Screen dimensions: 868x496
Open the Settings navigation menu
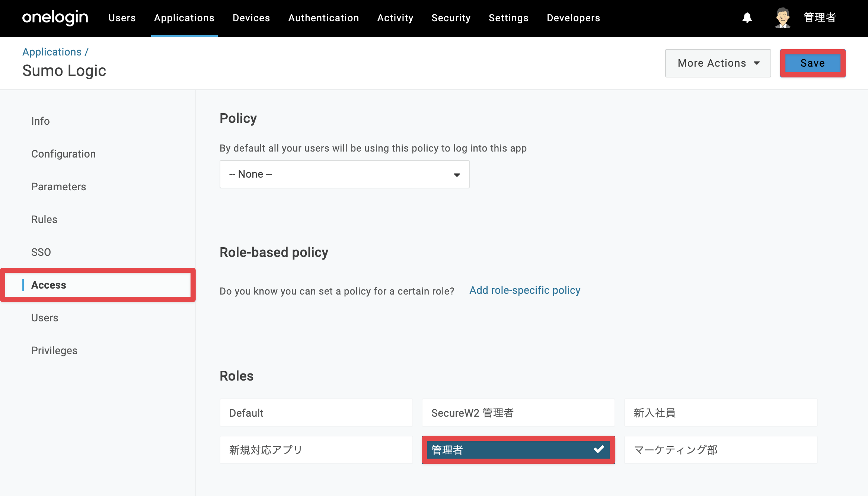click(x=509, y=18)
